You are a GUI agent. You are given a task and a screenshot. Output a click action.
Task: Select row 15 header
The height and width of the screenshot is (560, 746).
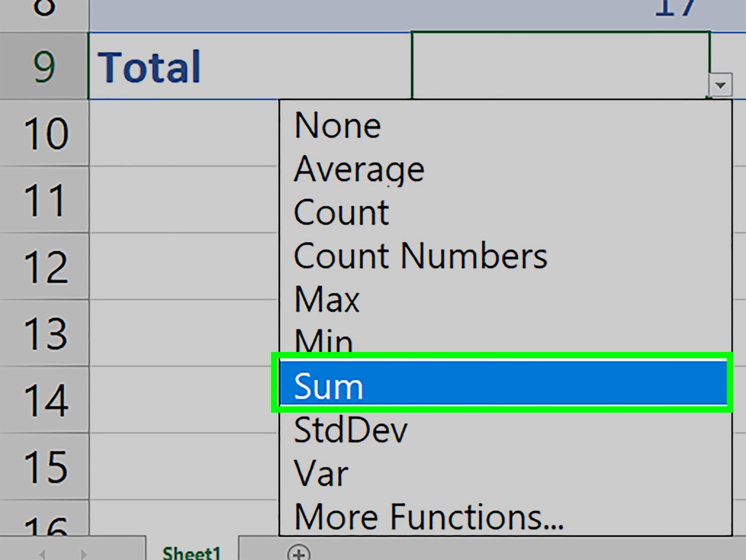click(x=44, y=467)
